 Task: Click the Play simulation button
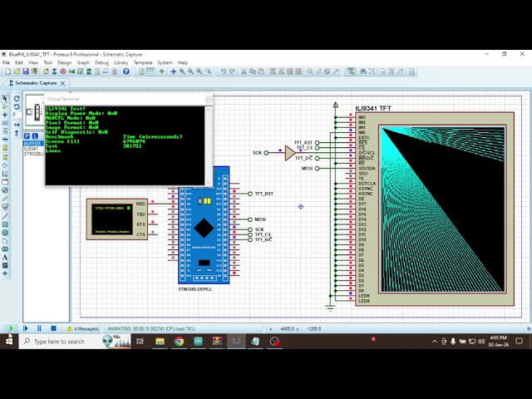[x=11, y=328]
